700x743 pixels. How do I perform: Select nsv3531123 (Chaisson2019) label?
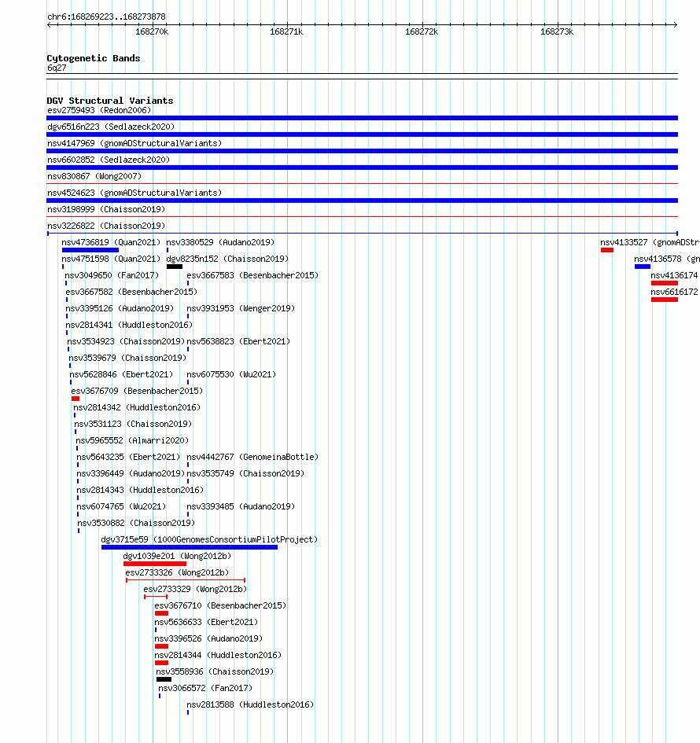133,425
